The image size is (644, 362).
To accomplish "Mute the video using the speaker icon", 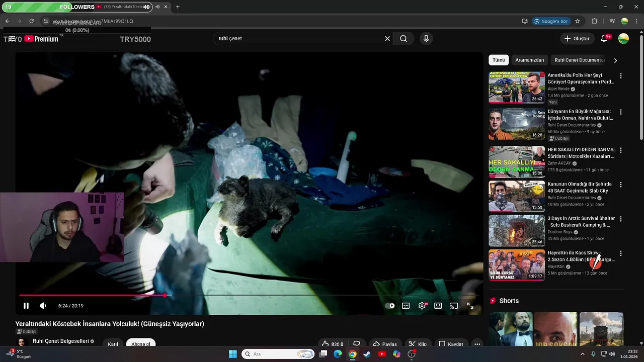I will (43, 306).
